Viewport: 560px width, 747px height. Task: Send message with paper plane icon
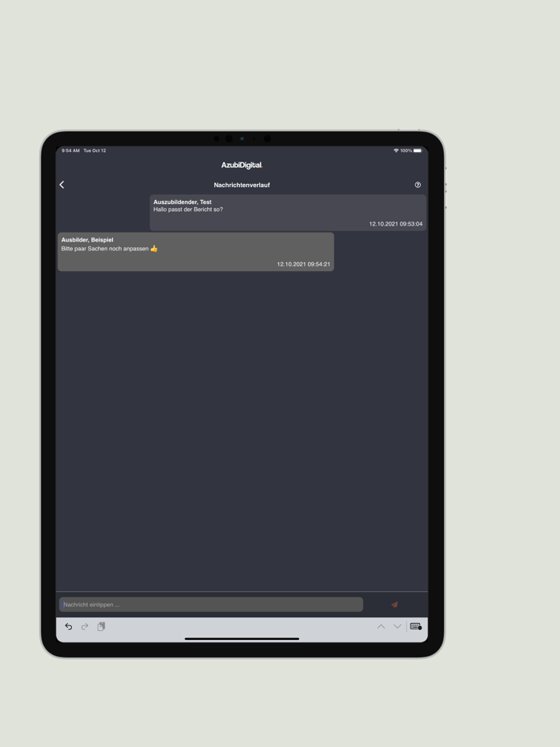coord(394,605)
